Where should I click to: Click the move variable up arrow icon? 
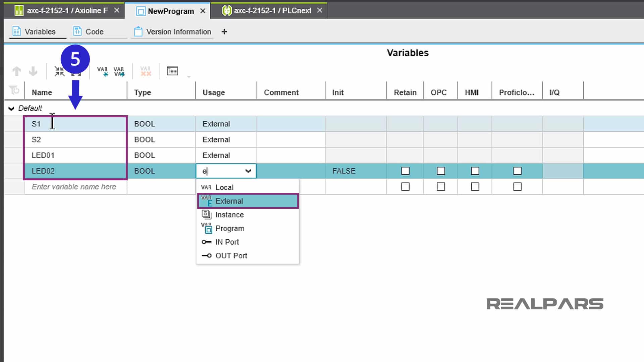coord(16,71)
